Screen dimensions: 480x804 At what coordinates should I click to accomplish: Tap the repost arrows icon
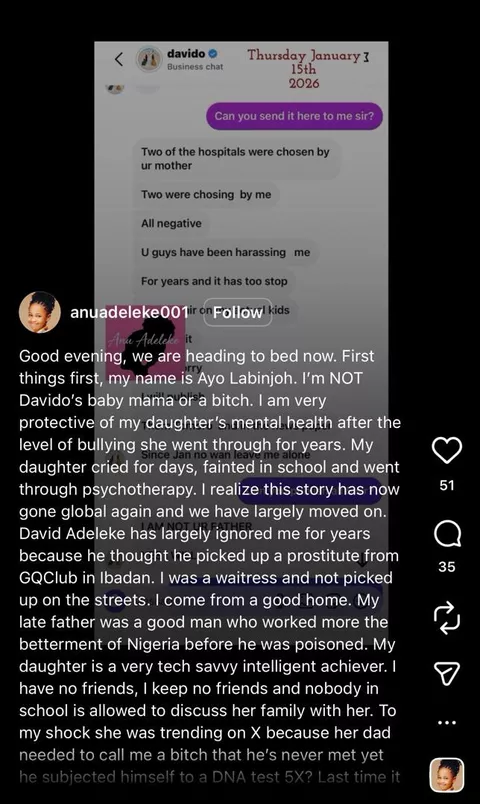point(447,618)
